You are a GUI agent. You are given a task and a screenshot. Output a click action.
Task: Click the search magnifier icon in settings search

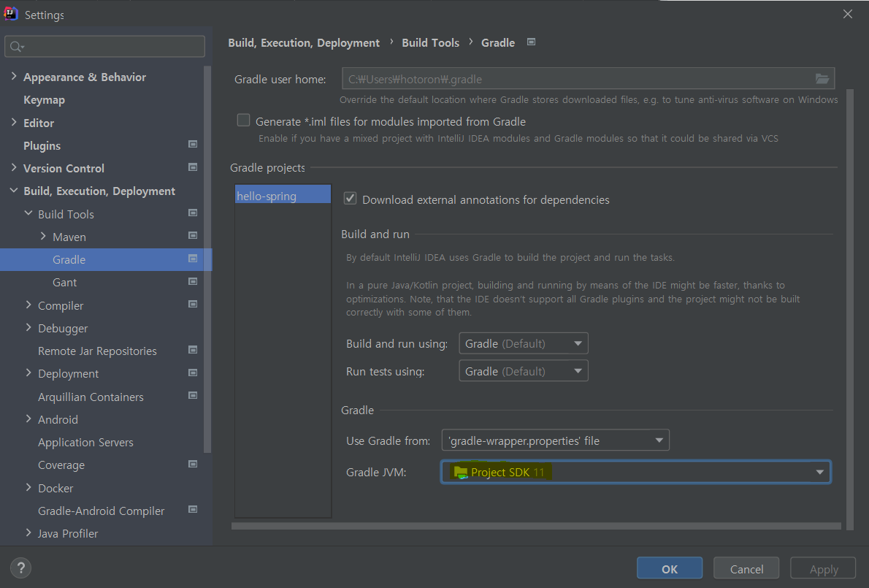coord(17,47)
